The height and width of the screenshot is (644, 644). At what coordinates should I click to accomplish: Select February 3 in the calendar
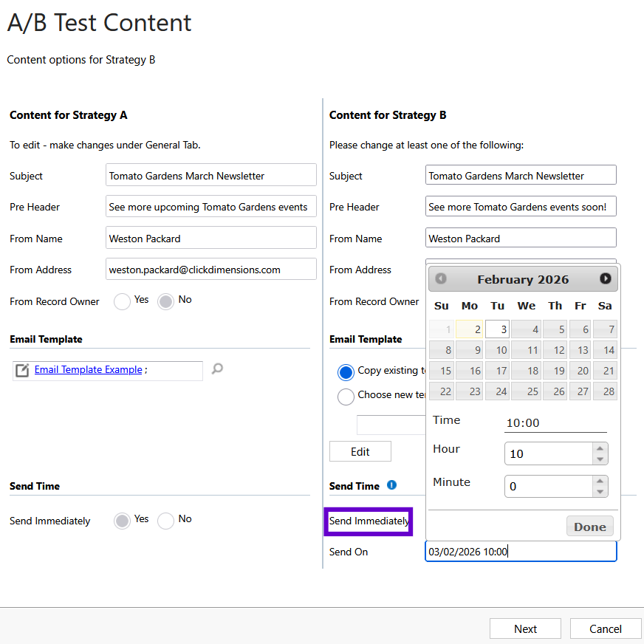(497, 329)
